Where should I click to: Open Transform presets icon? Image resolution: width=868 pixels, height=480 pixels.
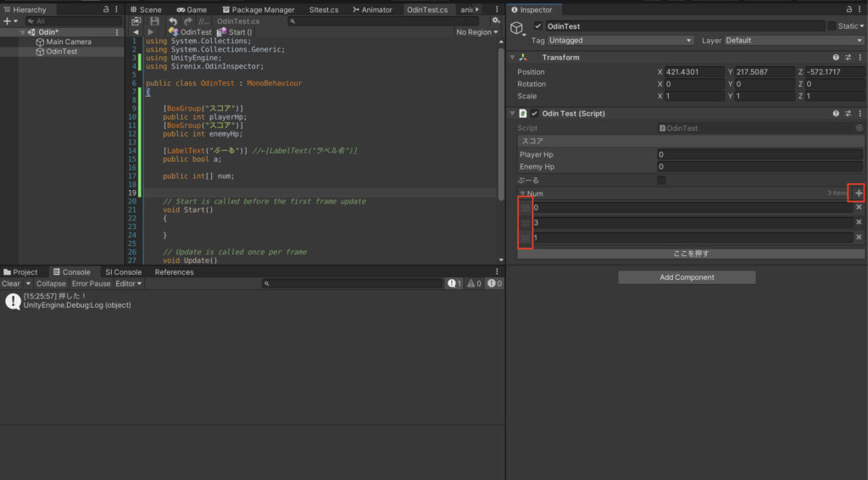848,57
